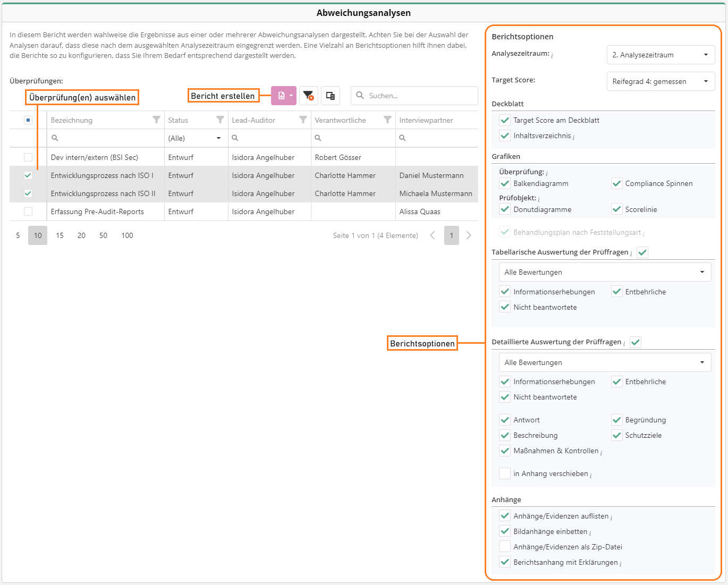728x585 pixels.
Task: Click the next page arrow in pagination
Action: (x=469, y=235)
